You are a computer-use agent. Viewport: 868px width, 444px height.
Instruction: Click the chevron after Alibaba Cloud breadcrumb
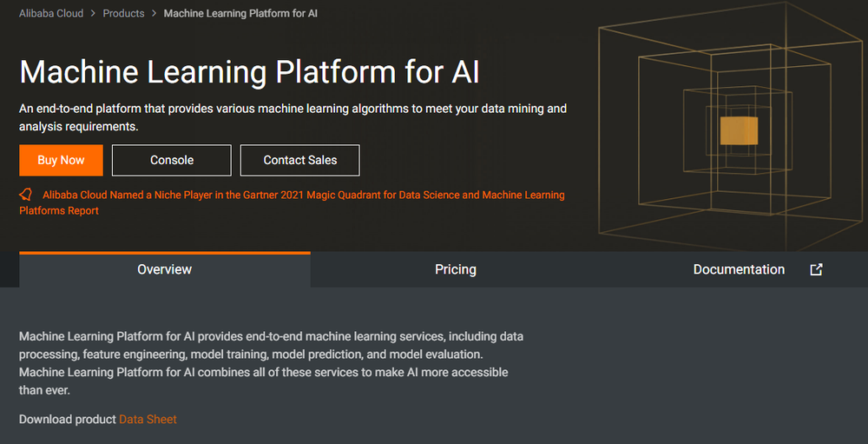click(x=91, y=14)
